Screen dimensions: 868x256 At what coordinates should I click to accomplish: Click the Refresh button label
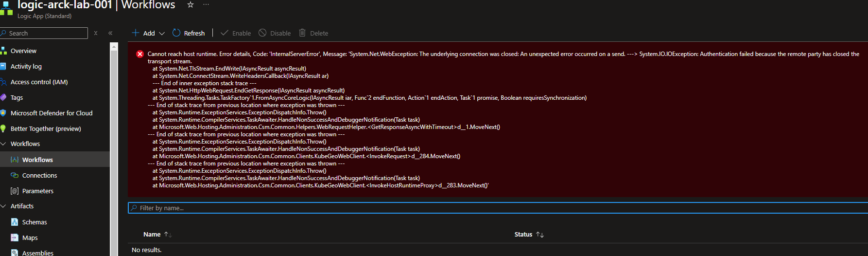tap(194, 33)
